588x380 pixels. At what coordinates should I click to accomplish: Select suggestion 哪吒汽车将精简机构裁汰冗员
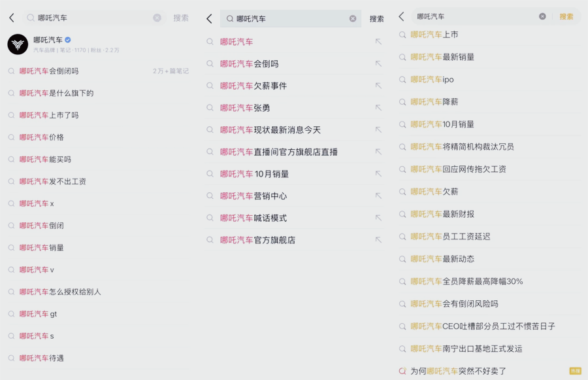click(x=463, y=147)
